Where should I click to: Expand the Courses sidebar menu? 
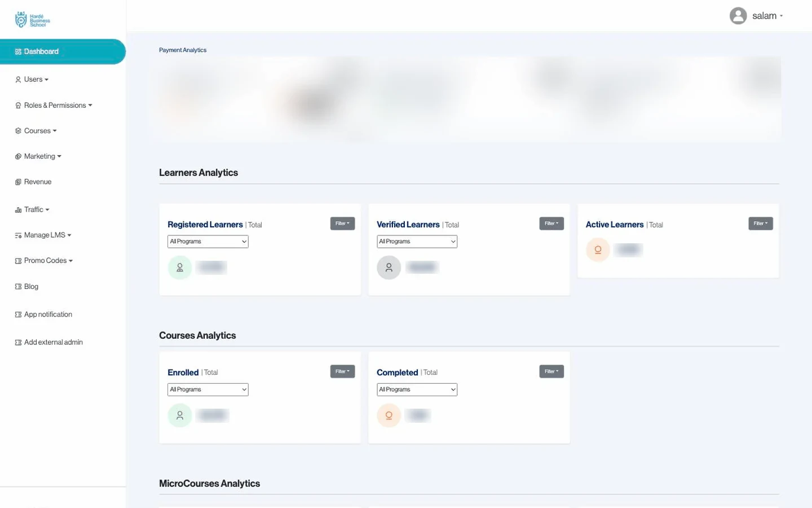click(x=36, y=131)
